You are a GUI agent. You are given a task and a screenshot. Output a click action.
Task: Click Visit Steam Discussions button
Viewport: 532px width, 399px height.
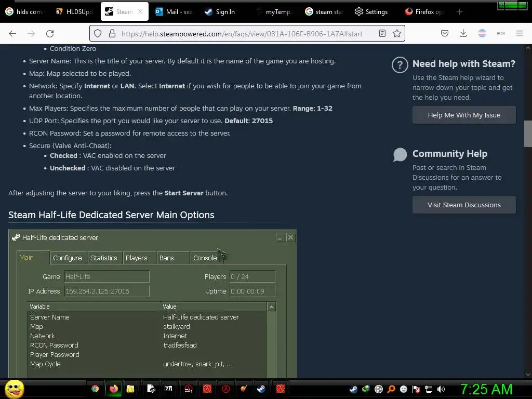click(464, 205)
